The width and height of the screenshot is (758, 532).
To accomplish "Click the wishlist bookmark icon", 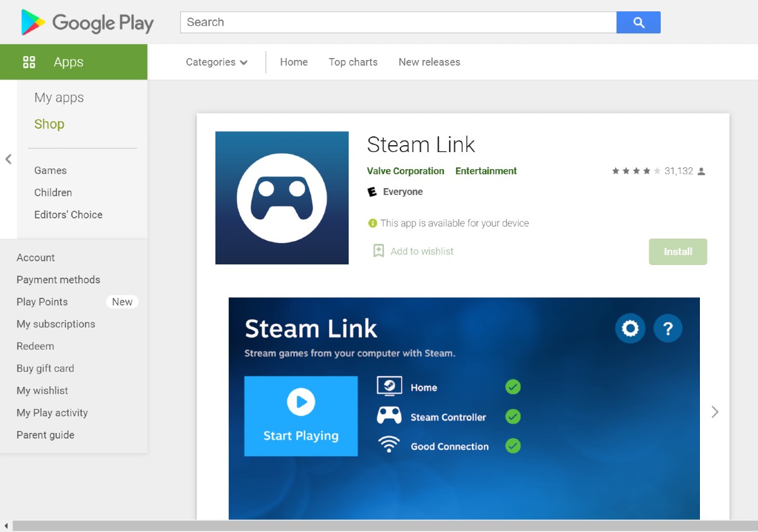I will 378,251.
